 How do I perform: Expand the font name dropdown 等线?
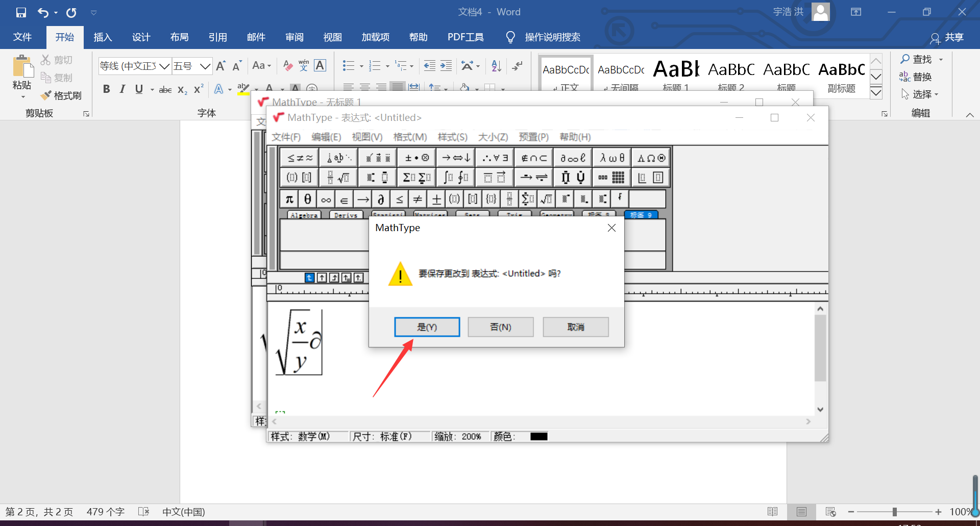(x=164, y=66)
